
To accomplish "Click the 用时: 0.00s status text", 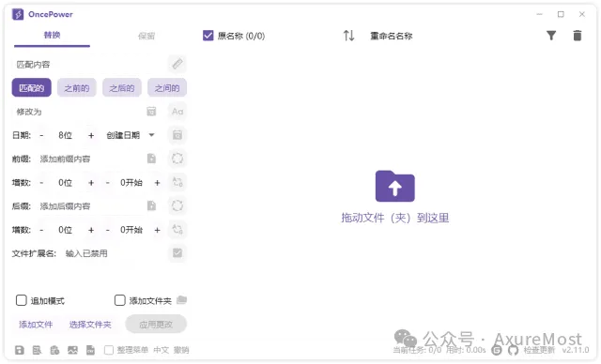I will coord(466,350).
